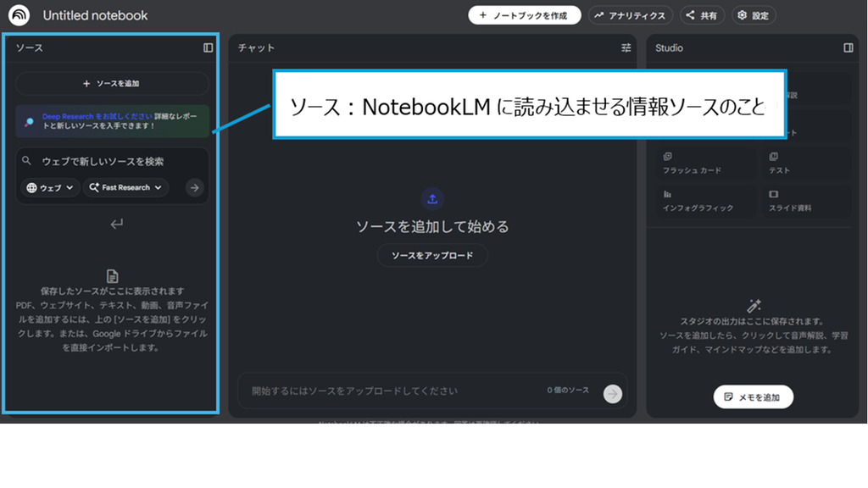Click upload icon above ソースを追加して始める
868x488 pixels.
[432, 199]
